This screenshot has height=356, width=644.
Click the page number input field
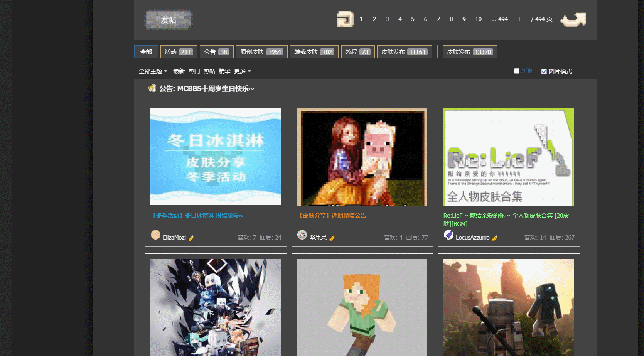coord(519,19)
